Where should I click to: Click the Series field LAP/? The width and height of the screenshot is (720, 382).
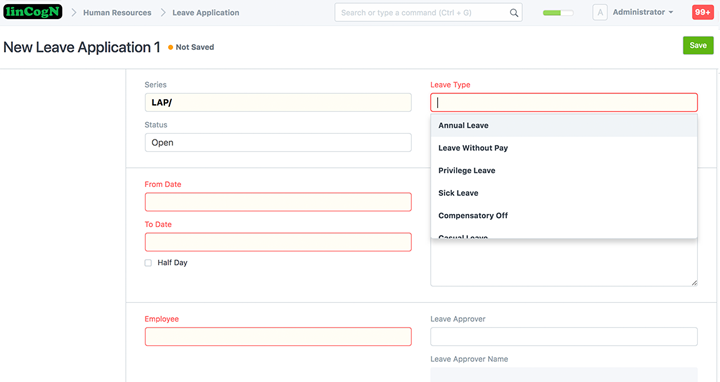(278, 102)
